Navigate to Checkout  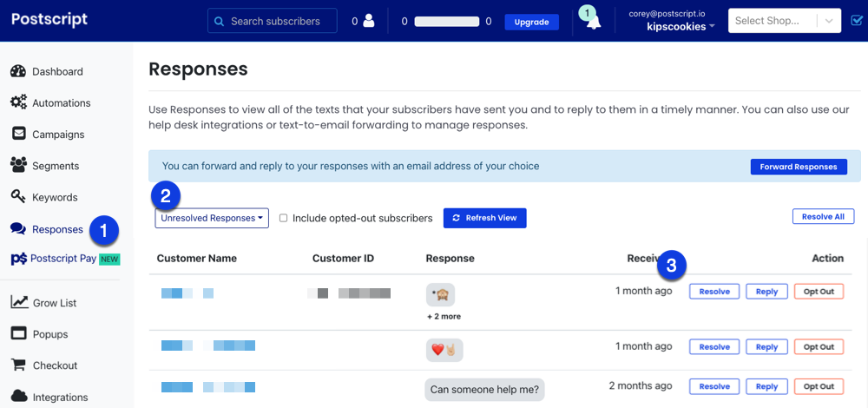click(55, 365)
